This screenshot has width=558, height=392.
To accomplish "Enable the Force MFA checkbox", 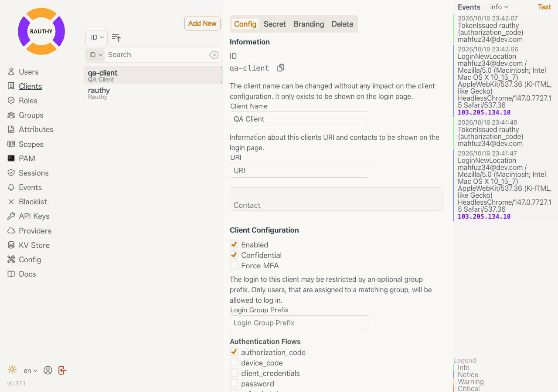I will [x=234, y=265].
